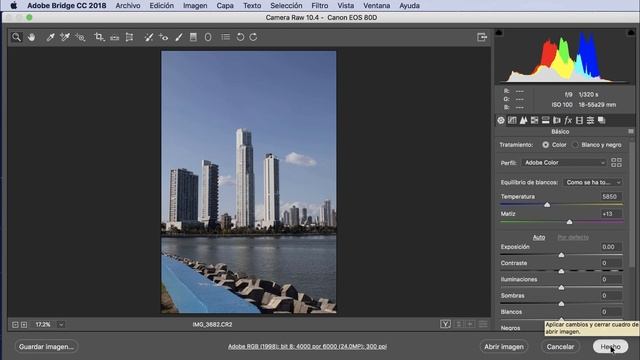Screen dimensions: 640x360
Task: Open the preferences list icon
Action: tap(225, 37)
